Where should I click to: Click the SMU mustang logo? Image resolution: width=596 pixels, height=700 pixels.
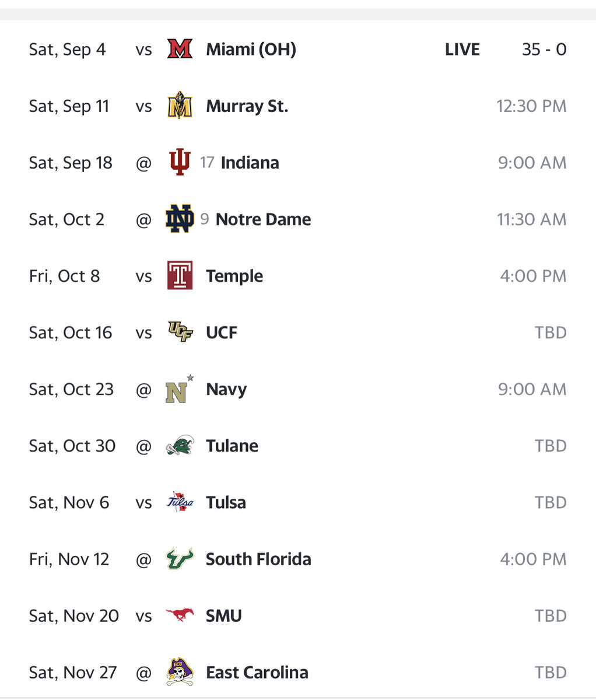(x=180, y=615)
